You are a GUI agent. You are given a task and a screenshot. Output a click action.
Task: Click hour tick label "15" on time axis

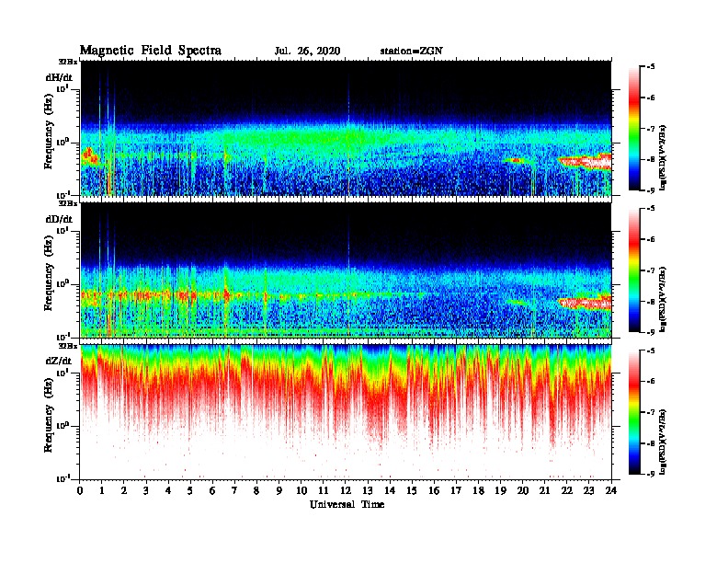[x=412, y=491]
